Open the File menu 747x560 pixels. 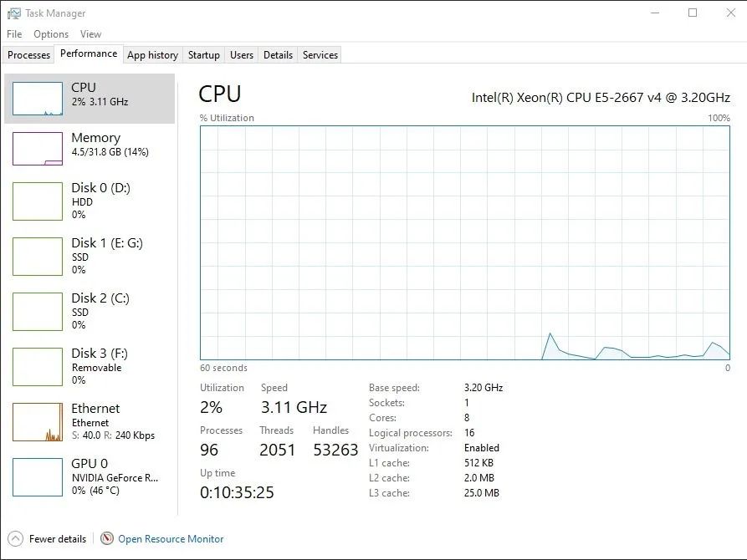[x=13, y=34]
